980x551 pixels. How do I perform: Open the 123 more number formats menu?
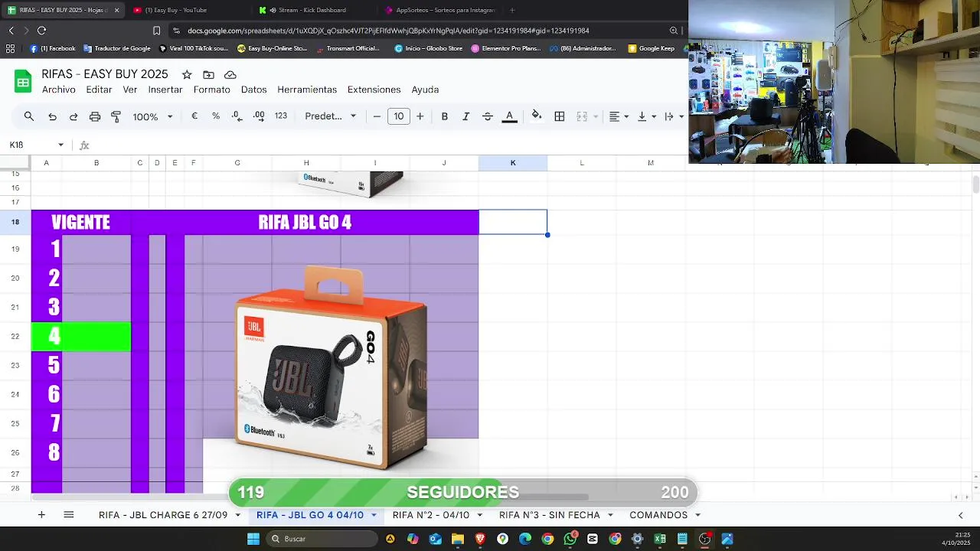click(x=281, y=116)
